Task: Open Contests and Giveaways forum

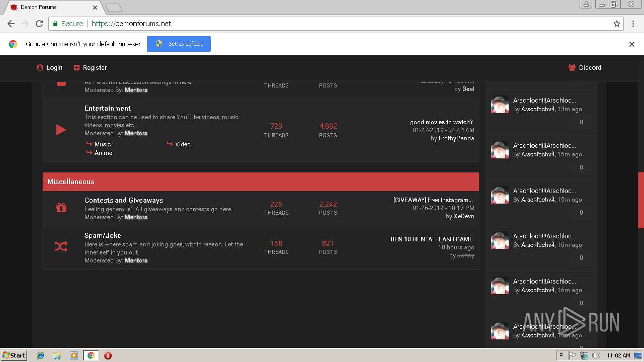Action: 124,200
